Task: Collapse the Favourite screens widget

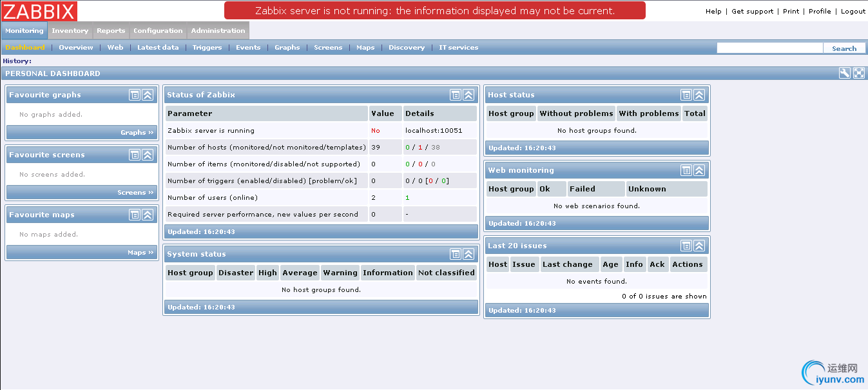Action: (x=148, y=155)
